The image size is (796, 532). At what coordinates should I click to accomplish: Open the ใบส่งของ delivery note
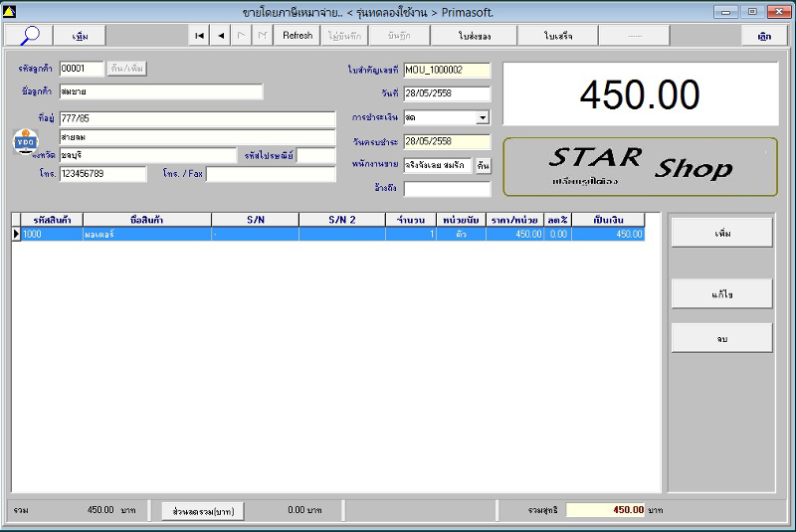click(x=475, y=36)
